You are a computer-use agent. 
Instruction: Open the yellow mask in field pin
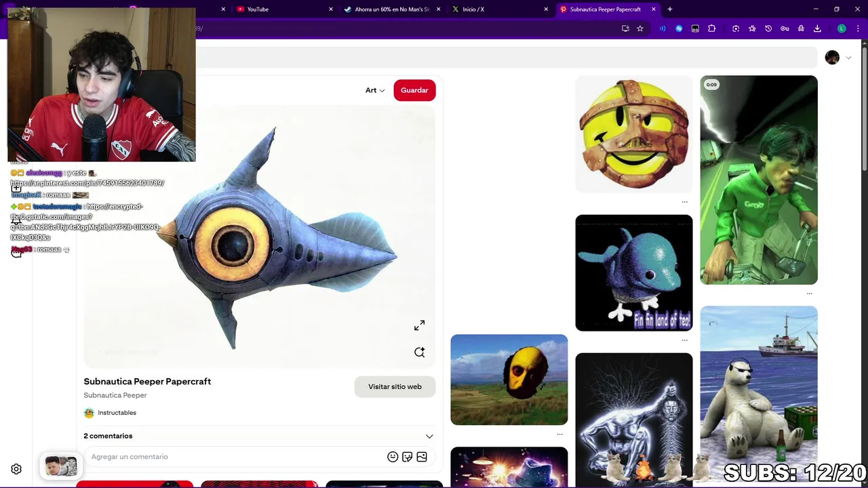click(x=509, y=380)
